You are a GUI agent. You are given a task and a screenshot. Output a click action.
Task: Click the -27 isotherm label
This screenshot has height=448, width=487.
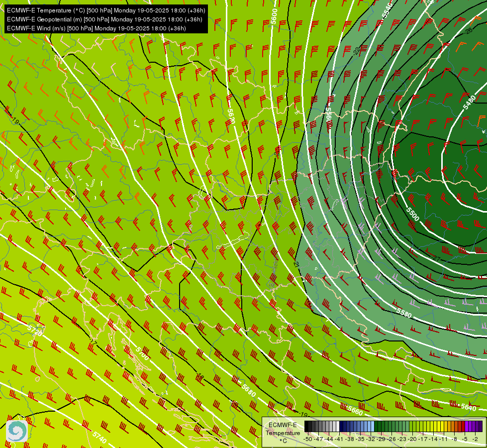tap(436, 258)
